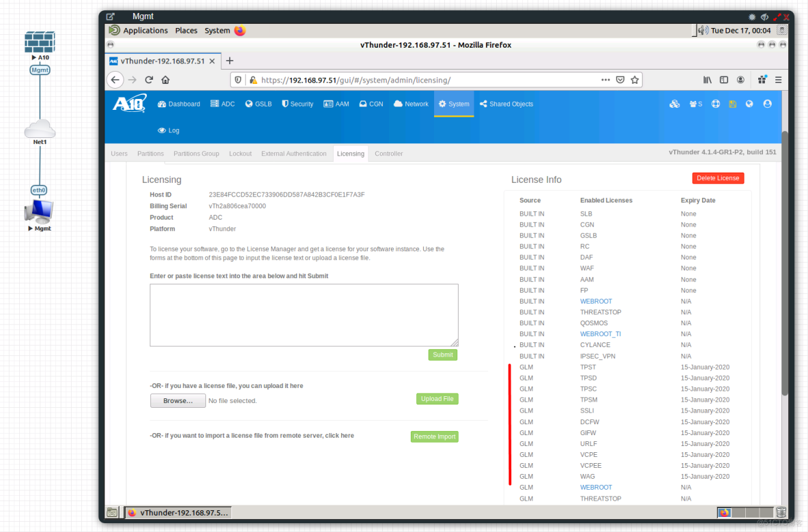
Task: Click the A10 logo in the header
Action: coord(130,104)
